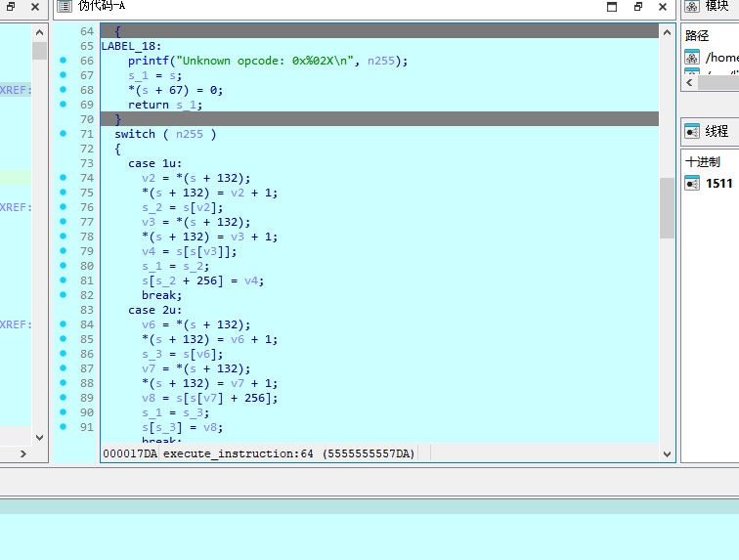This screenshot has width=739, height=560.
Task: Click the pseudocode vertical scrollbar thumb
Action: (667, 207)
